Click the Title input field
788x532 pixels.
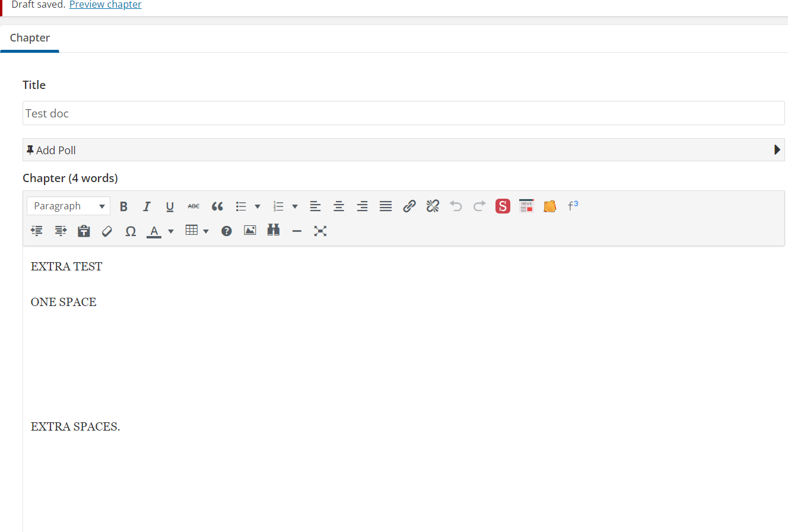[403, 113]
